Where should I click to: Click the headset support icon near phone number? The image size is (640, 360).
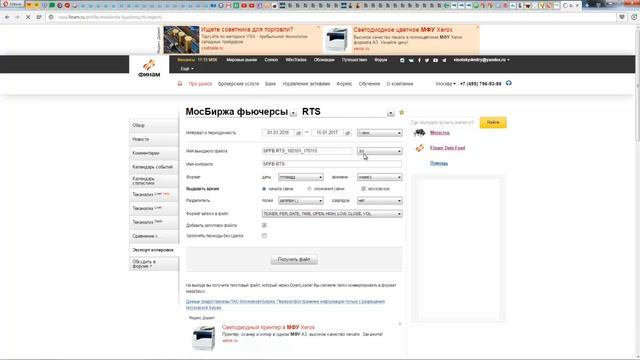509,83
